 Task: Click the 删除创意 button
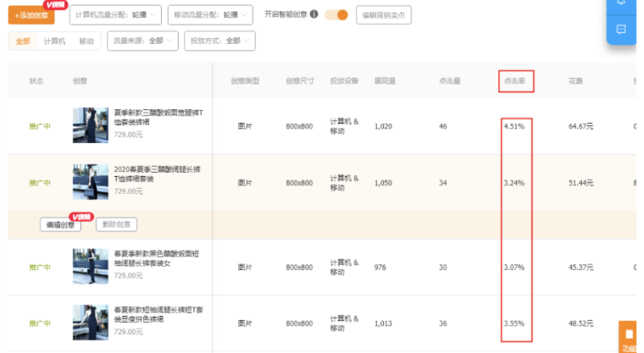(116, 224)
